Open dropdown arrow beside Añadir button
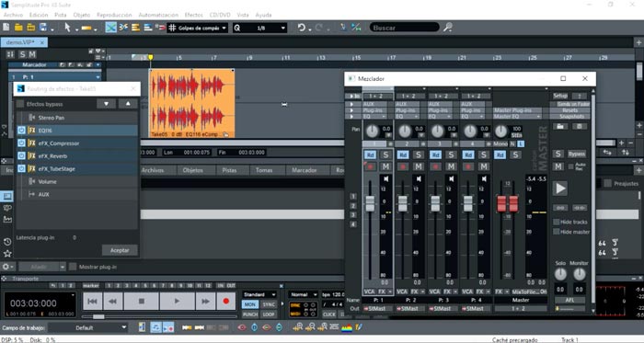The height and width of the screenshot is (343, 644). (x=63, y=267)
